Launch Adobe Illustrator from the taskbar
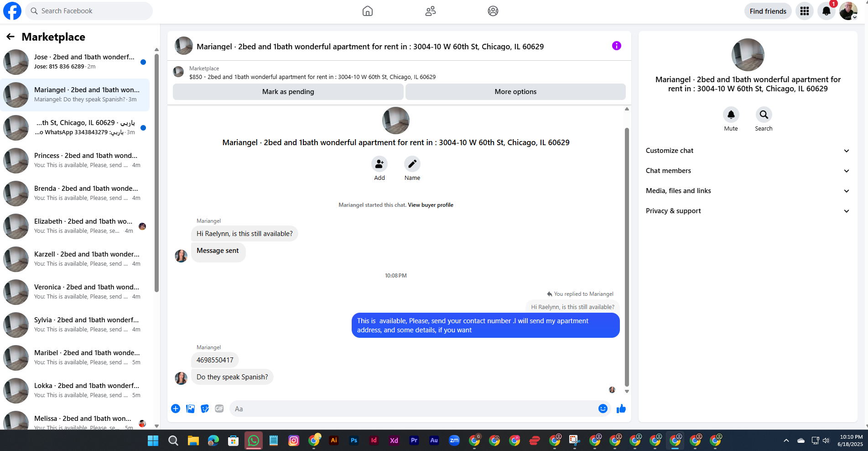 tap(334, 441)
